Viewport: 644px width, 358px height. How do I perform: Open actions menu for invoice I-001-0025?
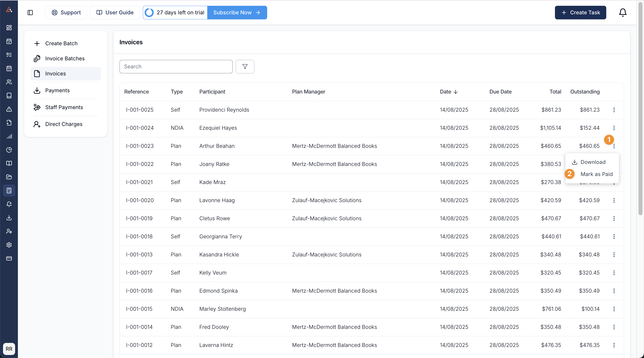click(x=614, y=110)
